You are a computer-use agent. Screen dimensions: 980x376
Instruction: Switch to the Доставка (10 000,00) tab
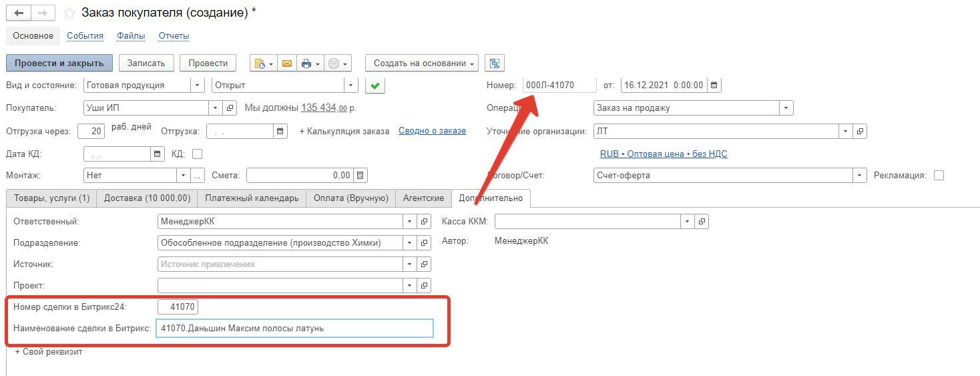pos(147,198)
